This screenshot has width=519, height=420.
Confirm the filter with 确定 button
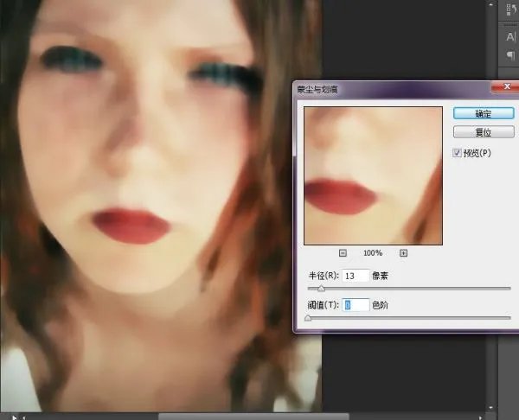[484, 113]
